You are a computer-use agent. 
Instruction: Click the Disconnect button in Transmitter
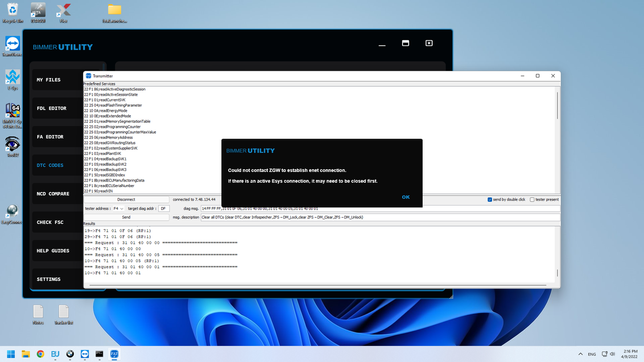(126, 200)
